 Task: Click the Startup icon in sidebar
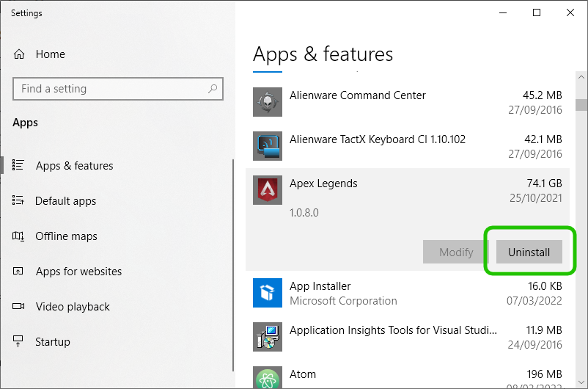pos(18,341)
